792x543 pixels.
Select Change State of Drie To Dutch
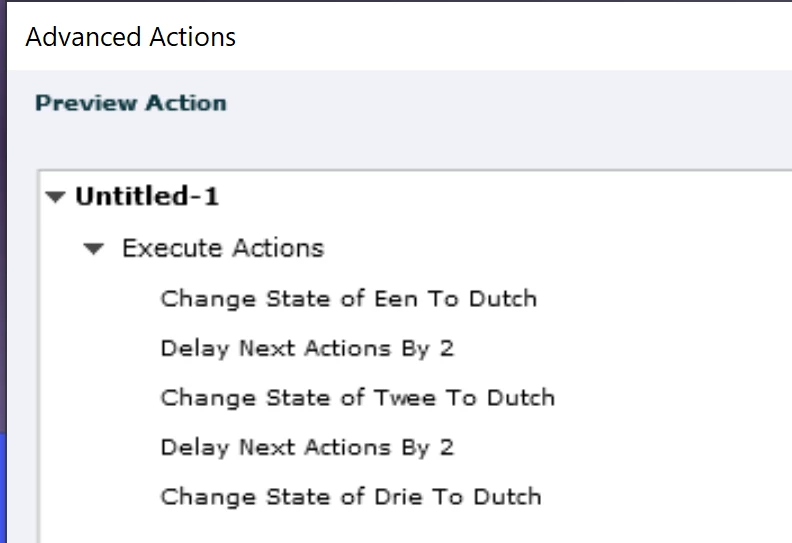[x=351, y=497]
